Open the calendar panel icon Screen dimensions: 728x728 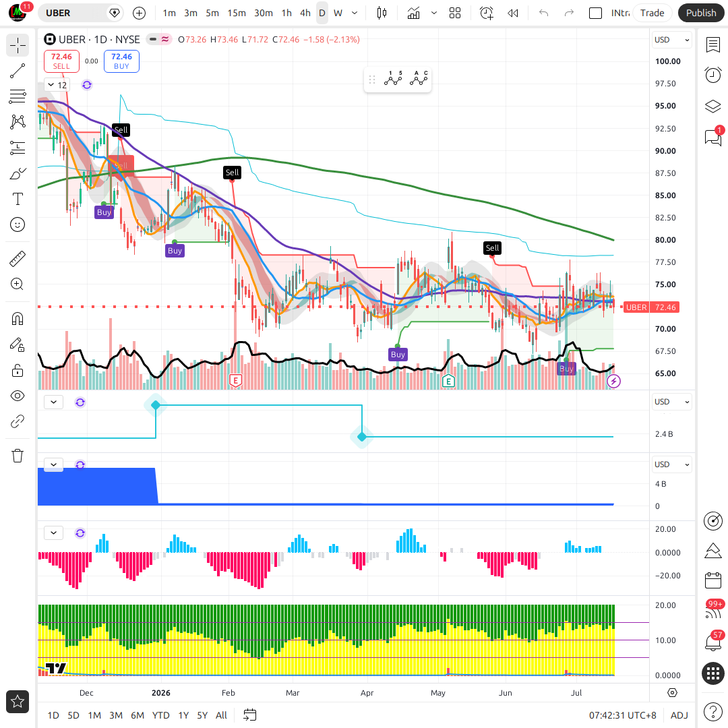[x=713, y=580]
